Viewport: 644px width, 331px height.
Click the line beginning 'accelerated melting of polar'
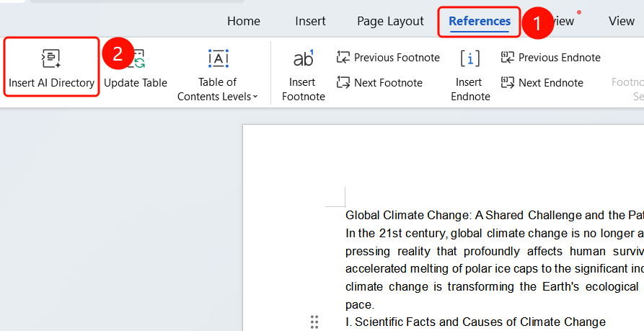point(495,268)
